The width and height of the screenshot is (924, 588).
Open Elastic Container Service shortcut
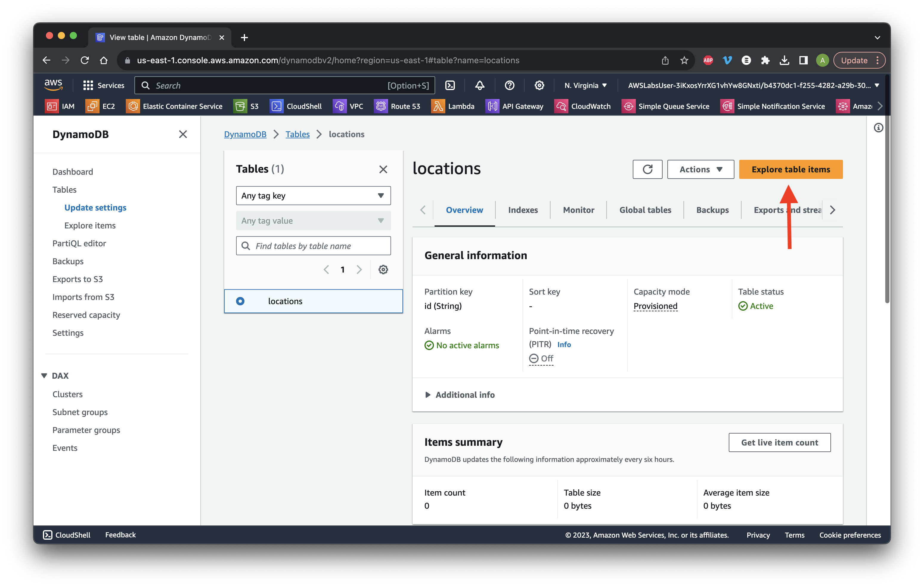coord(174,106)
